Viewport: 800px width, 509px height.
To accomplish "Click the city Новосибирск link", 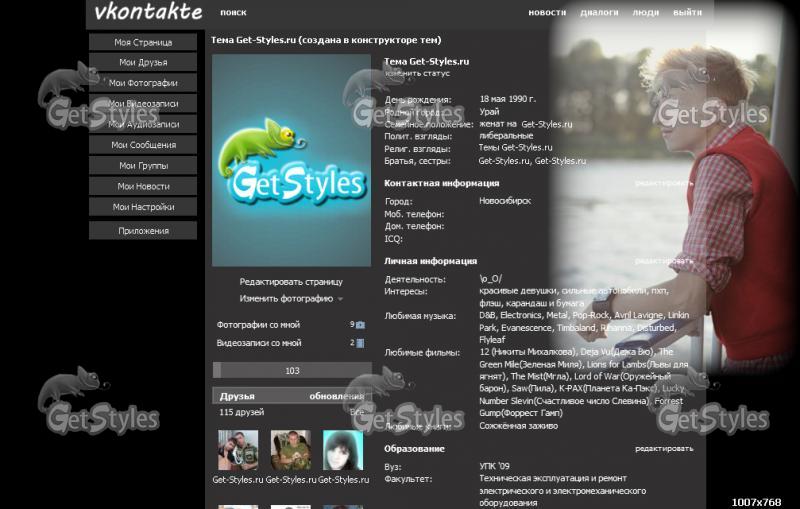I will click(x=505, y=201).
